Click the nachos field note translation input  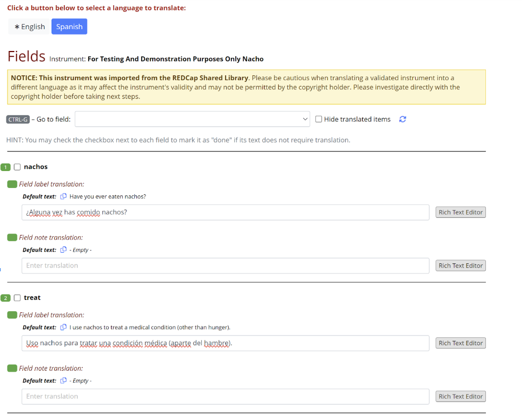225,265
